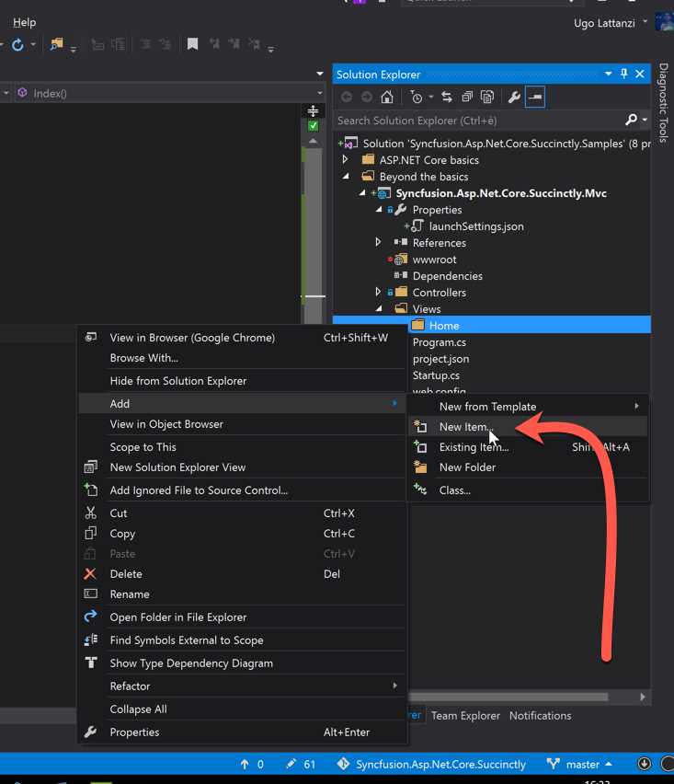Collapse the Beyond the basics folder
This screenshot has height=784, width=674.
(346, 176)
